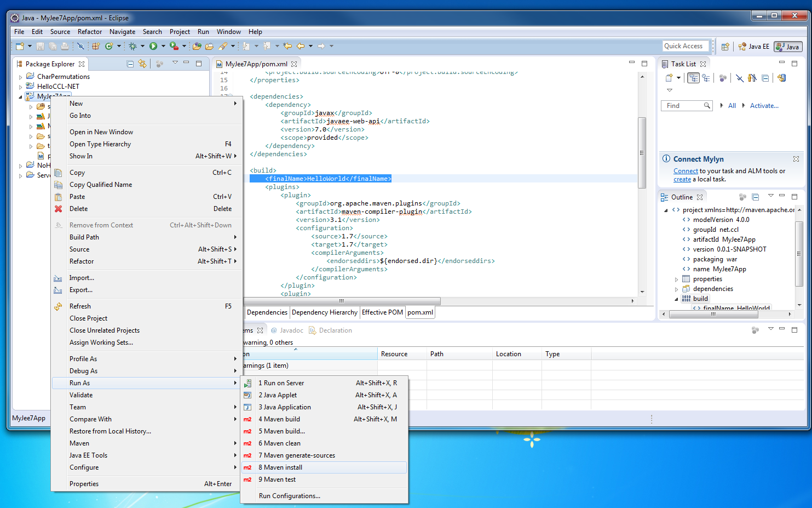Expand the properties node in Outline
The width and height of the screenshot is (812, 508).
[x=676, y=279]
